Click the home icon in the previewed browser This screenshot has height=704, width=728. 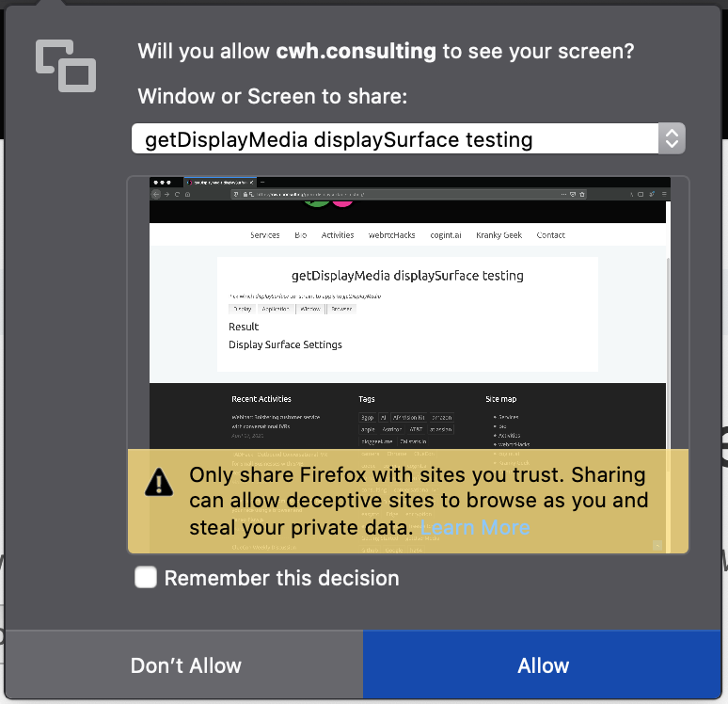click(x=187, y=194)
